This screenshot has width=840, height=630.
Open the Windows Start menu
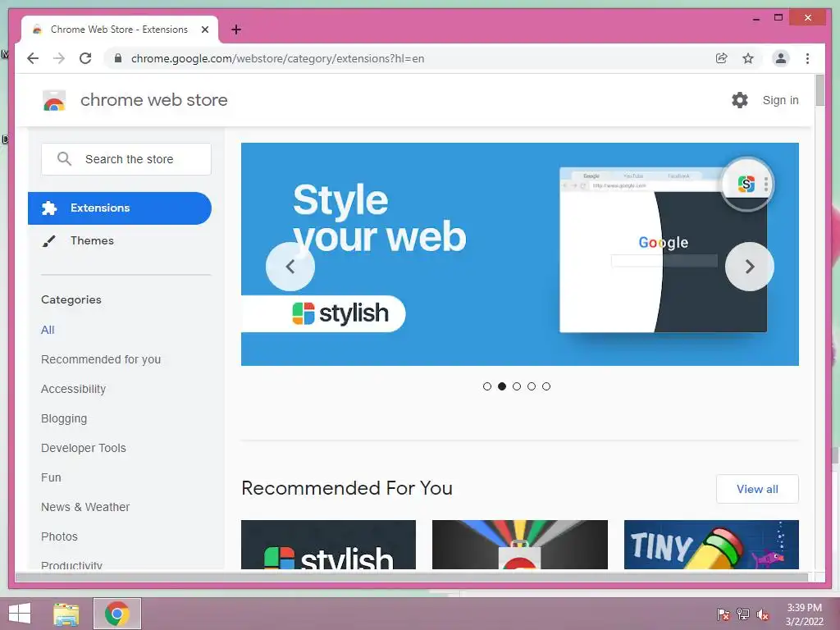[20, 614]
